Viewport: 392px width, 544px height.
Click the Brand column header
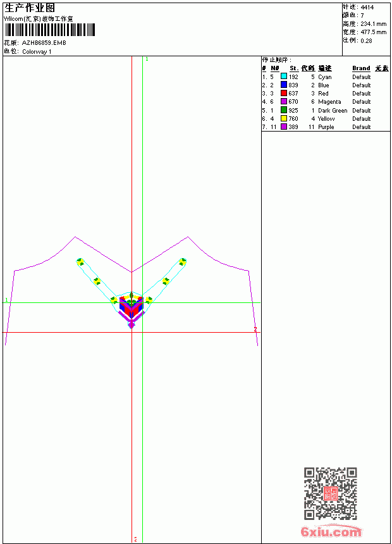point(361,68)
